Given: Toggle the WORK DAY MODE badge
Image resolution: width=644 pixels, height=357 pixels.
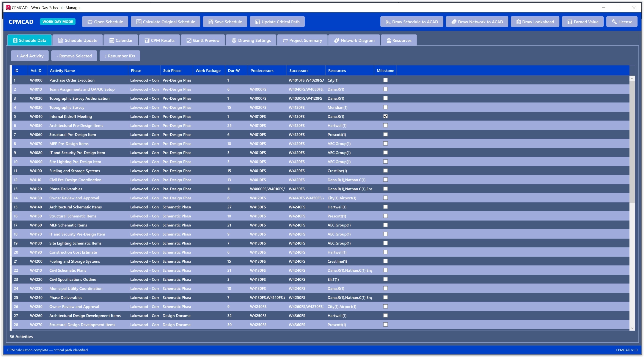Looking at the screenshot, I should coord(58,22).
